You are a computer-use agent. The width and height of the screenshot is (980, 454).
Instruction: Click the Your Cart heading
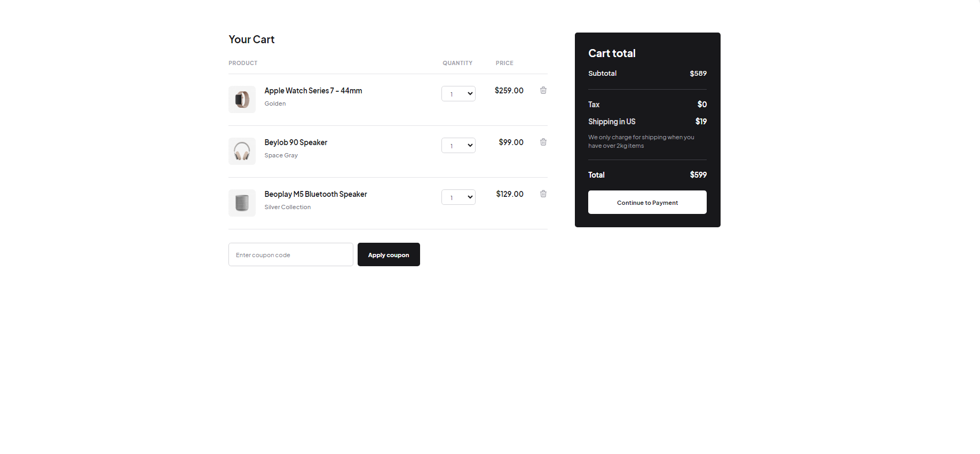click(x=251, y=39)
